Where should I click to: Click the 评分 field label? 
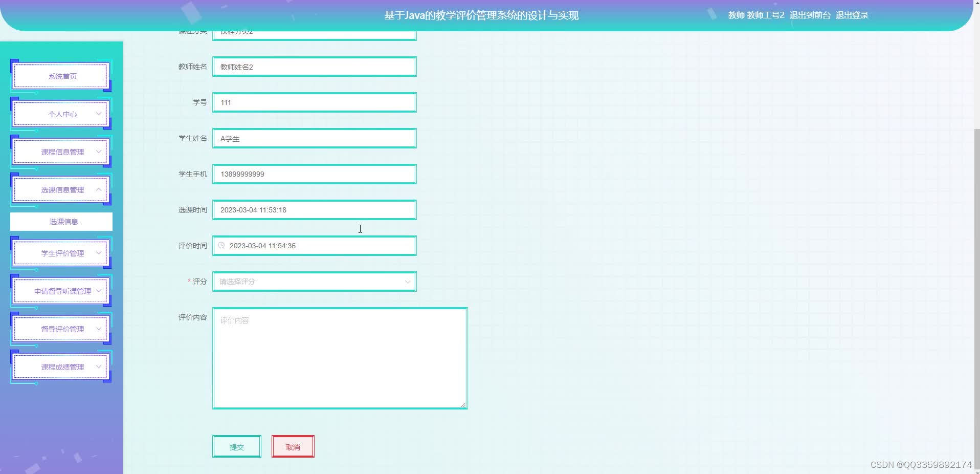199,282
